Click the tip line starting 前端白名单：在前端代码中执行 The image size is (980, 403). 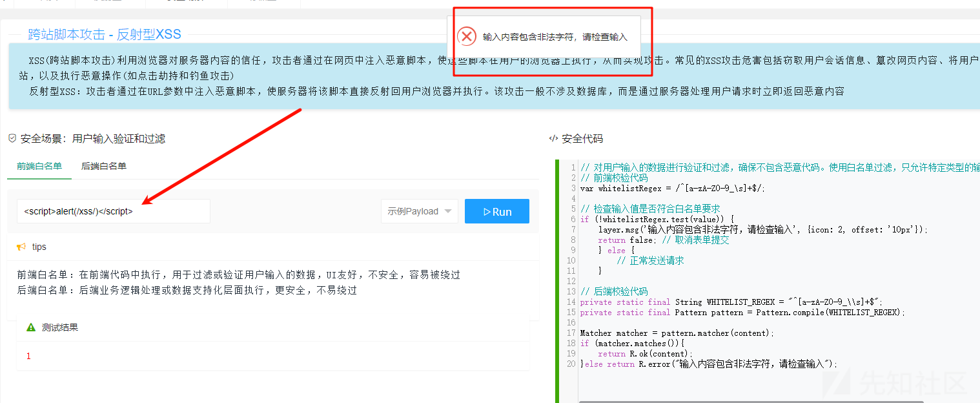(239, 274)
